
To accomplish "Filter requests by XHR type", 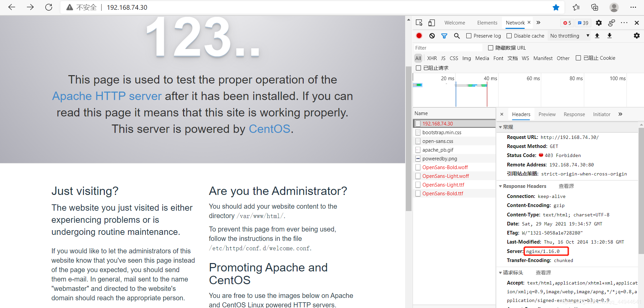I will coord(432,58).
